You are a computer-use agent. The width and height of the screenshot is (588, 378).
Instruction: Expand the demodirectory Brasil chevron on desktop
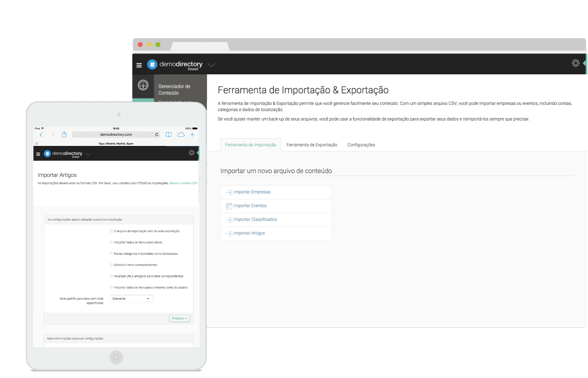(x=211, y=65)
